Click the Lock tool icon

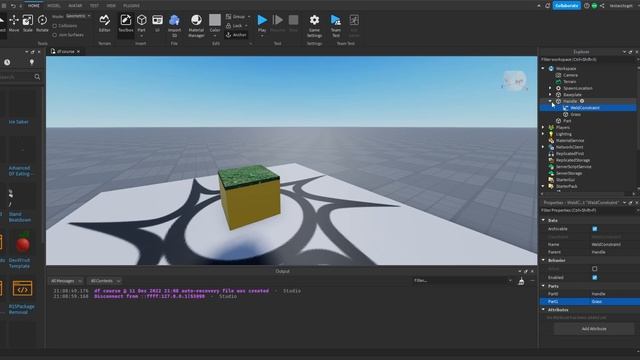point(229,26)
